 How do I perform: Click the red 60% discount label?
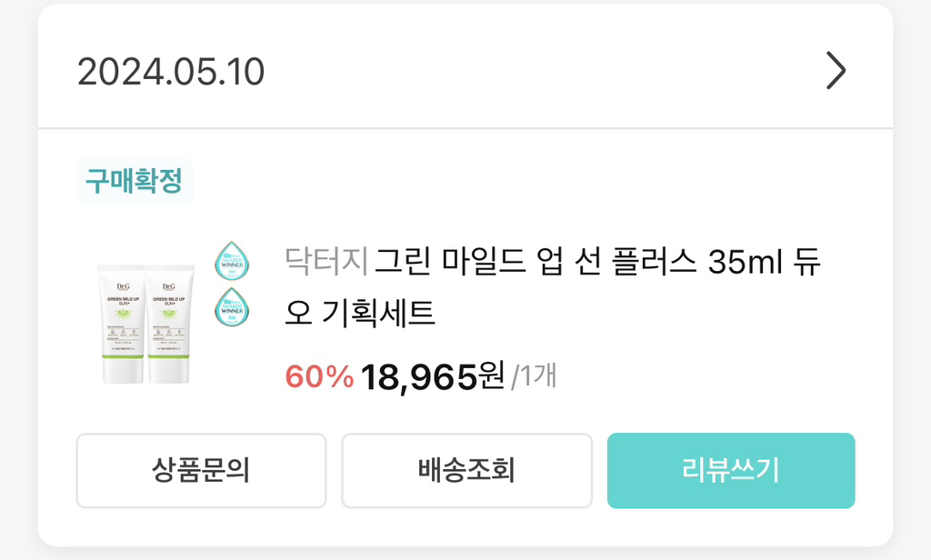coord(319,376)
